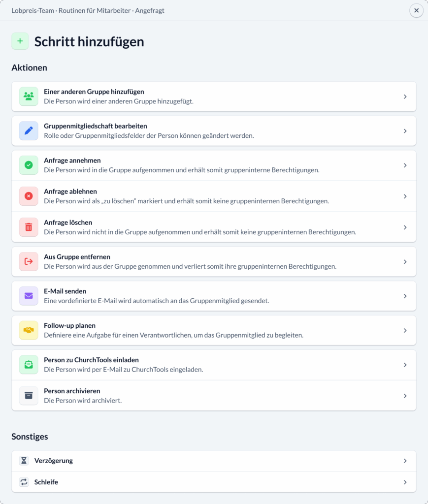The height and width of the screenshot is (504, 428).
Task: Expand the chevron on the E-Mail senden row
Action: [x=405, y=296]
